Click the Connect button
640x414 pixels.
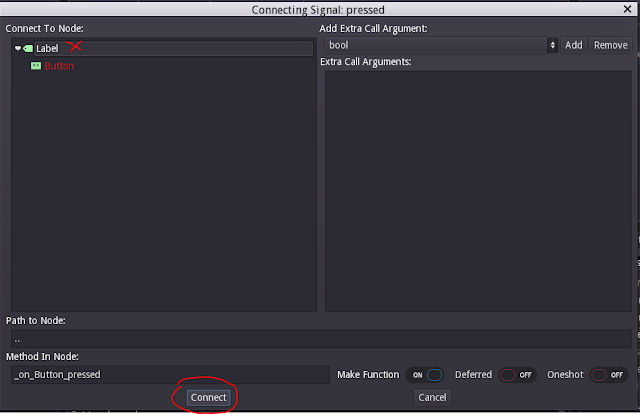coord(209,398)
